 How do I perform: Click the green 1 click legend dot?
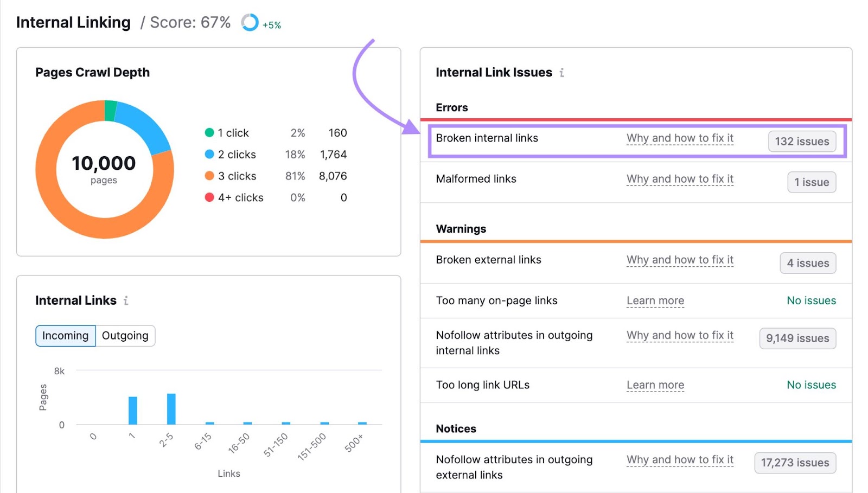click(x=209, y=133)
